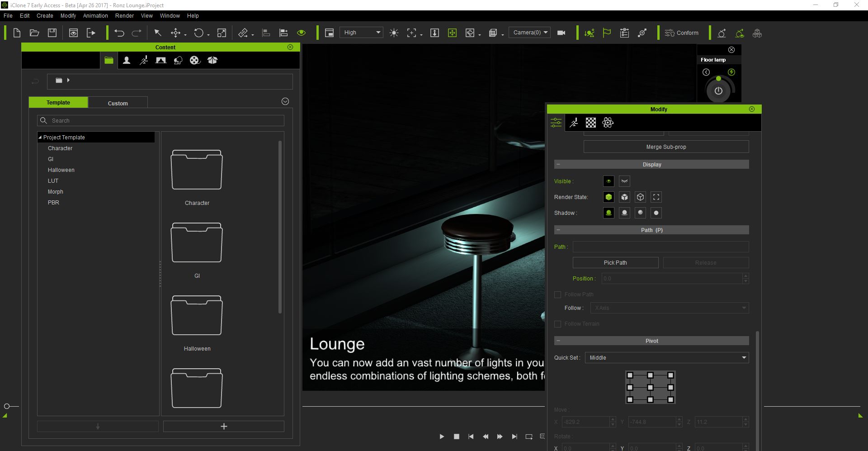868x451 pixels.
Task: Select the bounding box Render State option
Action: [656, 197]
